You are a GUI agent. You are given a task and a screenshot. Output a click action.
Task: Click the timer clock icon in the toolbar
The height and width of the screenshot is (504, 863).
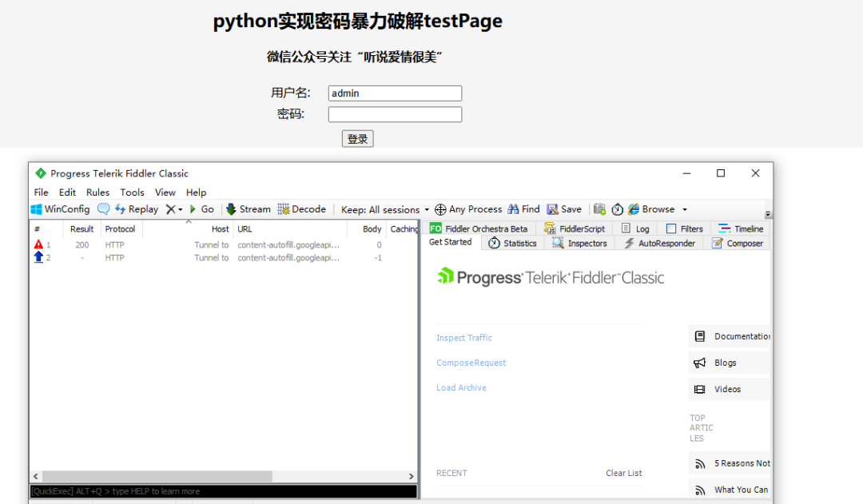point(618,209)
